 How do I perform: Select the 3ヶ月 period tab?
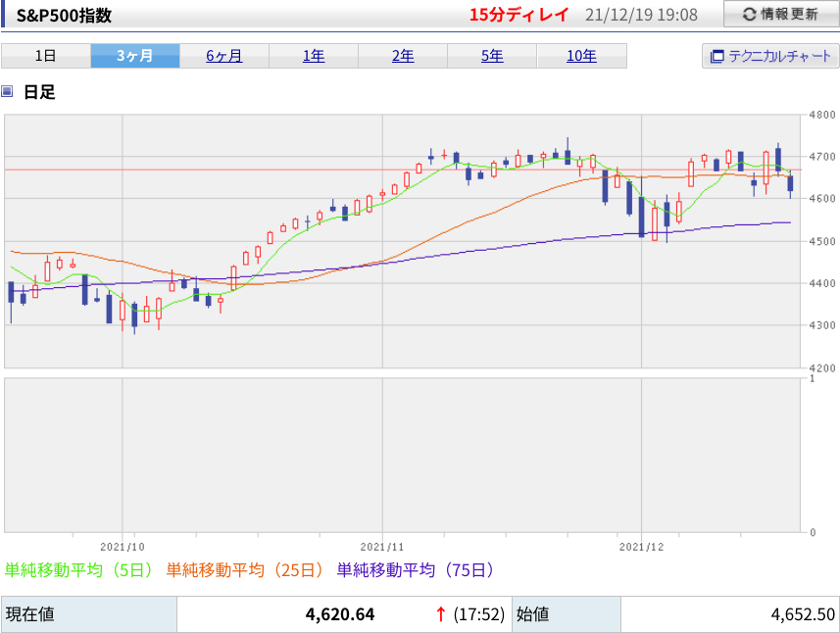135,56
